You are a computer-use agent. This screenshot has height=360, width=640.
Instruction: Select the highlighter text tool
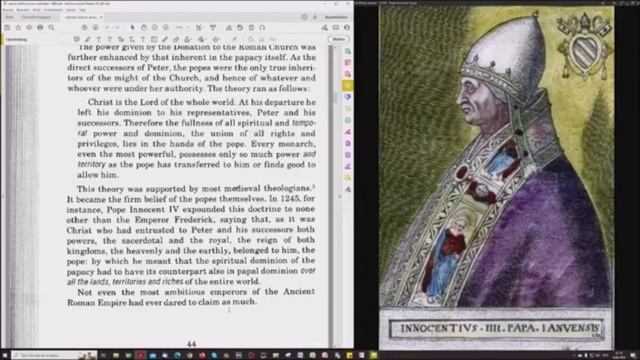[88, 39]
